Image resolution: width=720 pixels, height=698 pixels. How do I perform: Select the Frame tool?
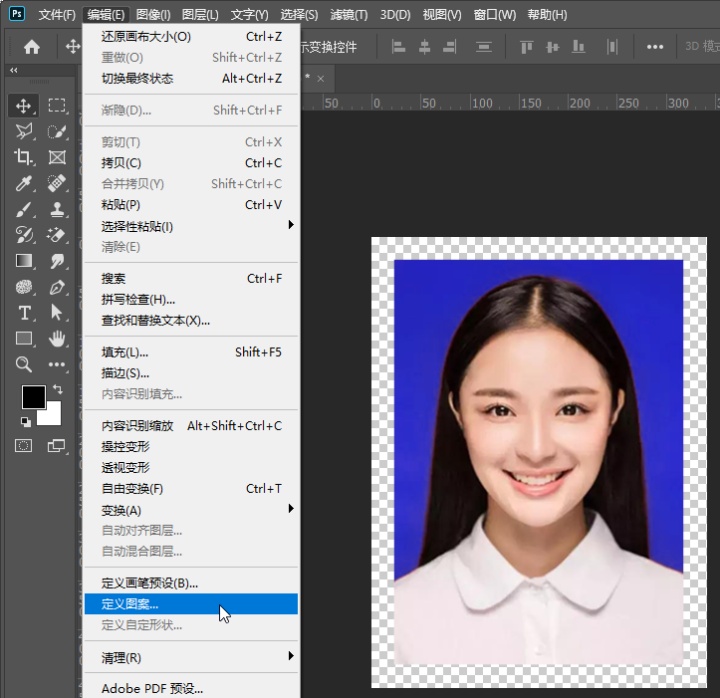pyautogui.click(x=57, y=157)
